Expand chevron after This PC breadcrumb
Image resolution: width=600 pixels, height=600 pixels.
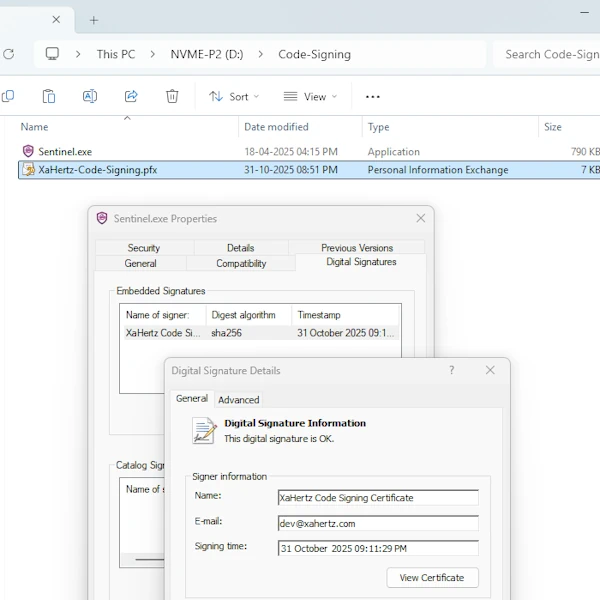pyautogui.click(x=153, y=54)
